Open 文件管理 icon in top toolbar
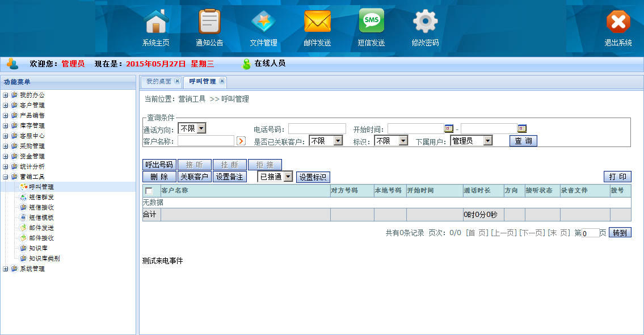Image resolution: width=644 pixels, height=335 pixels. pos(263,23)
